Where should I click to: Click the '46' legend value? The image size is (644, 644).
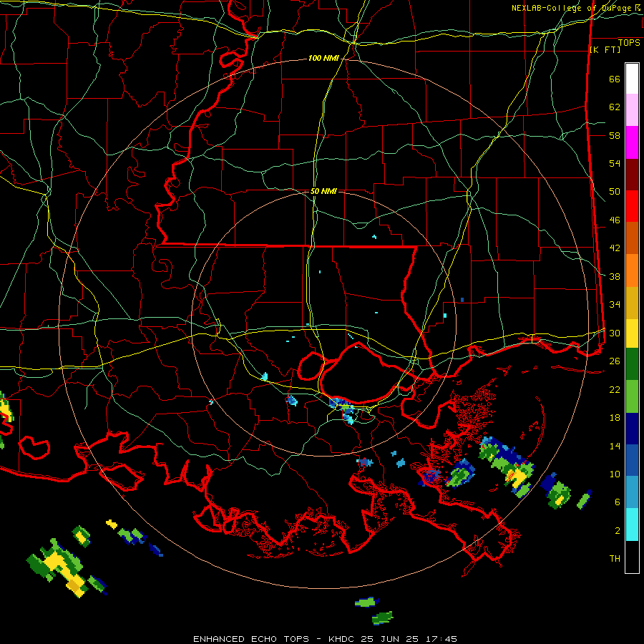point(615,220)
